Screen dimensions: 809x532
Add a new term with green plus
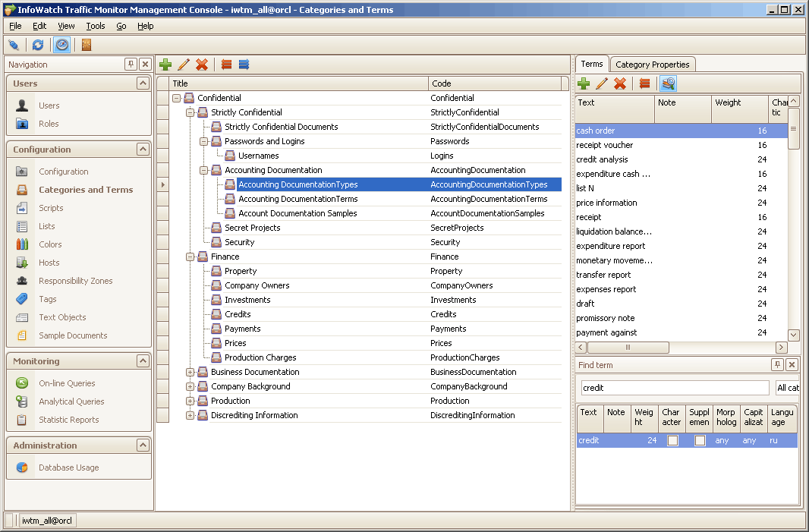point(584,83)
